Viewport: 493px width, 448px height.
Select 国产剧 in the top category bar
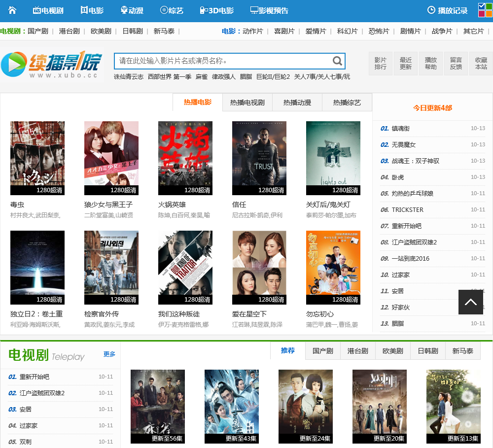pos(38,31)
